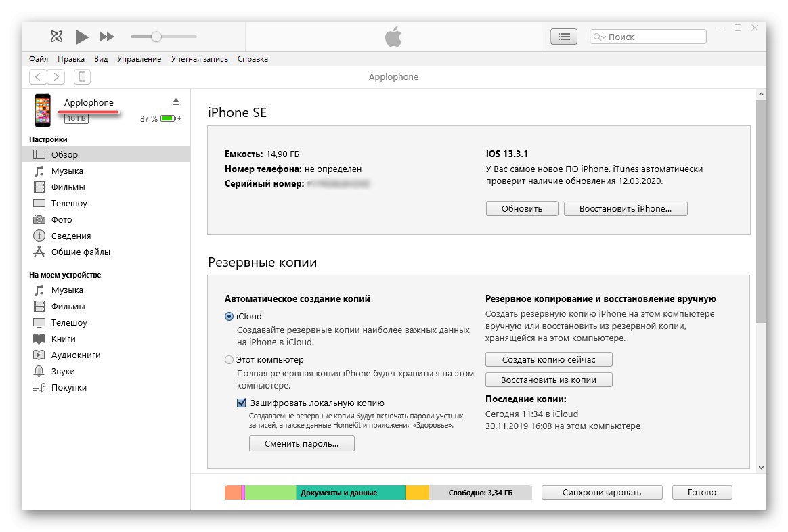
Task: Click the forward navigation chevron
Action: pyautogui.click(x=57, y=76)
